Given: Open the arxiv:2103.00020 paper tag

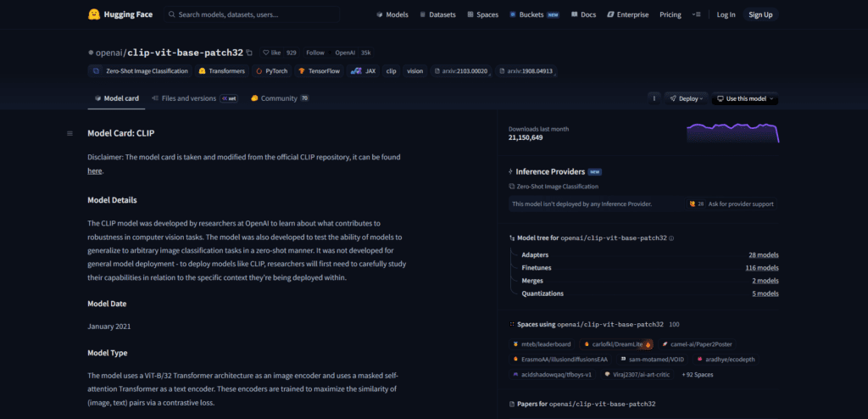Looking at the screenshot, I should (461, 71).
